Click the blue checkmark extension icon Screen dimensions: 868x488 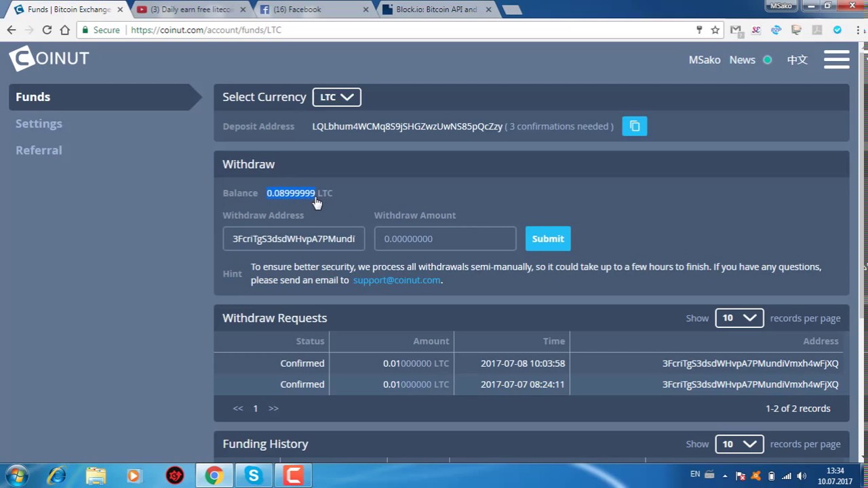click(837, 30)
